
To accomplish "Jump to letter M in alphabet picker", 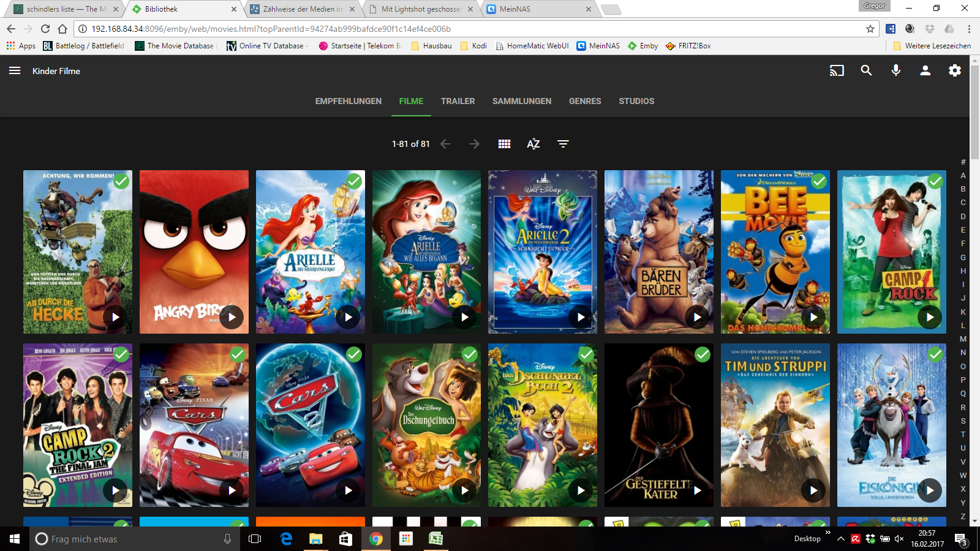I will point(963,339).
